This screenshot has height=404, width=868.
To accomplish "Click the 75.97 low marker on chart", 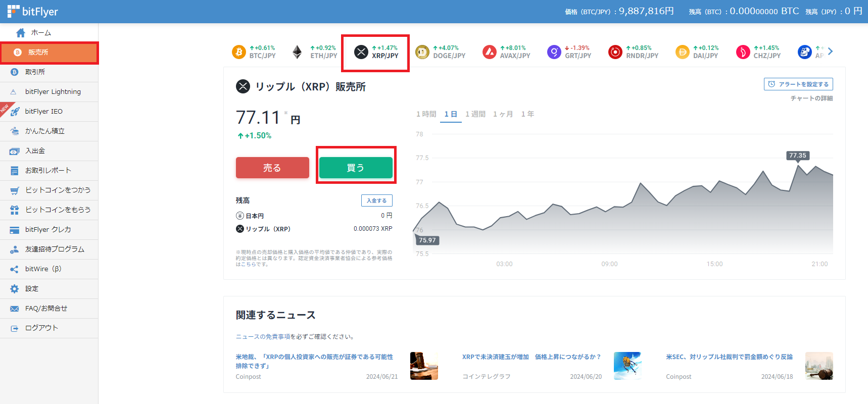I will tap(427, 240).
